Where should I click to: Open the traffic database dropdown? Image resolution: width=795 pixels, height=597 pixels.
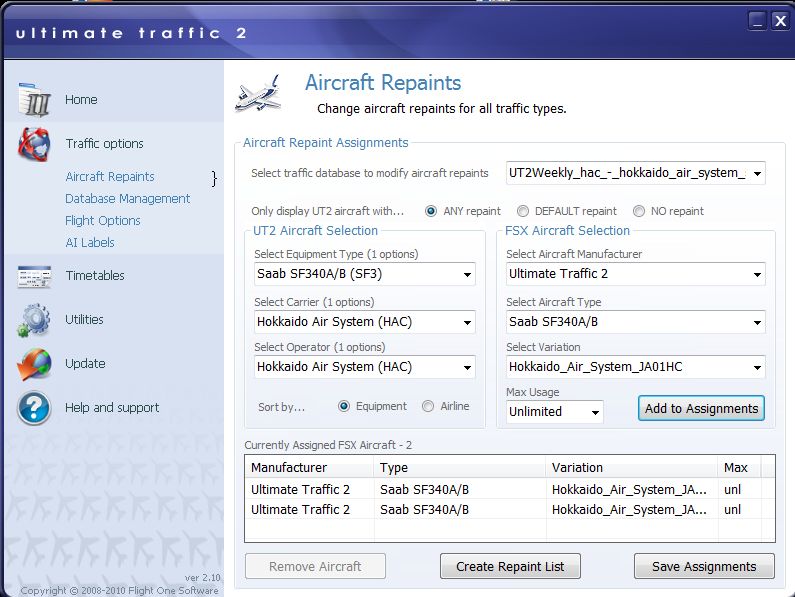click(x=636, y=173)
